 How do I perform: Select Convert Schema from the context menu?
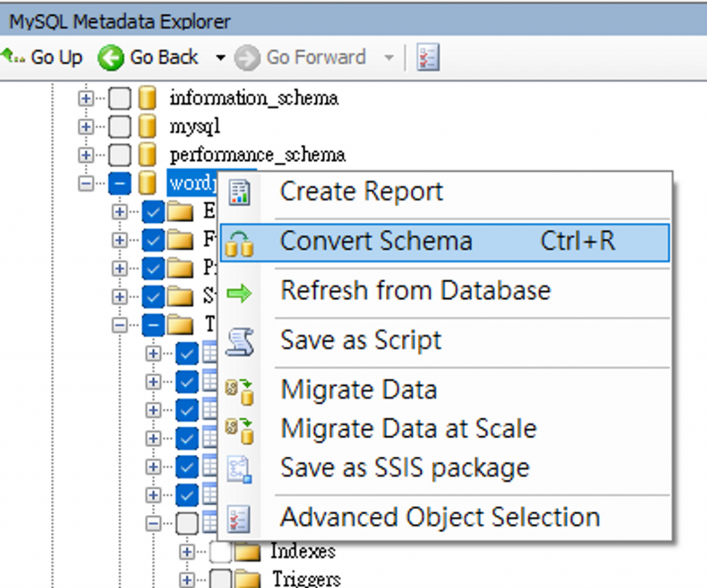click(x=376, y=242)
